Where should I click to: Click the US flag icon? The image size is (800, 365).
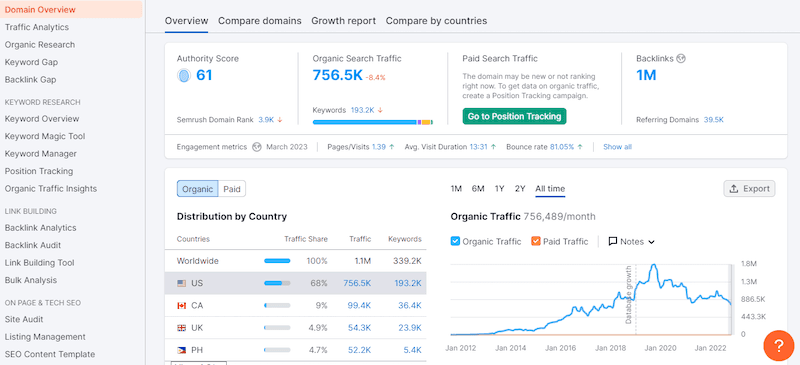(181, 283)
